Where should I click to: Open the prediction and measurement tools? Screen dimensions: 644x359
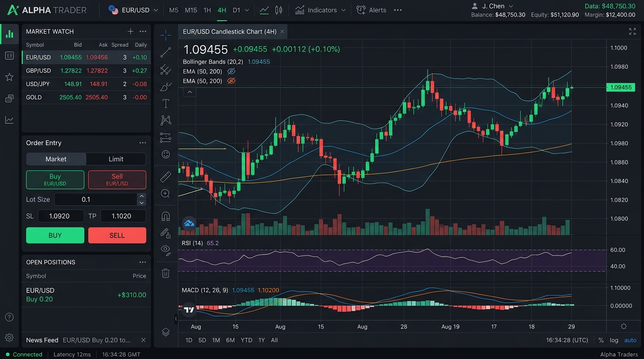[x=166, y=137]
